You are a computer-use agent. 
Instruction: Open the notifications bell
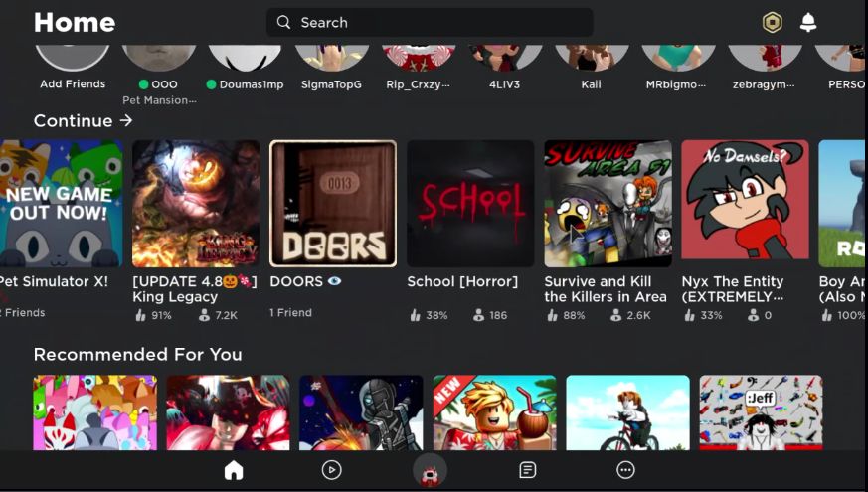pyautogui.click(x=808, y=22)
